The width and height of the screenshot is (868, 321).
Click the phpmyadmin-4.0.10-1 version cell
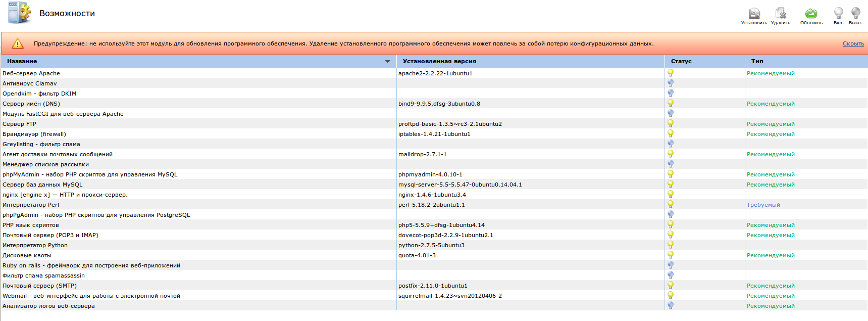[x=430, y=174]
